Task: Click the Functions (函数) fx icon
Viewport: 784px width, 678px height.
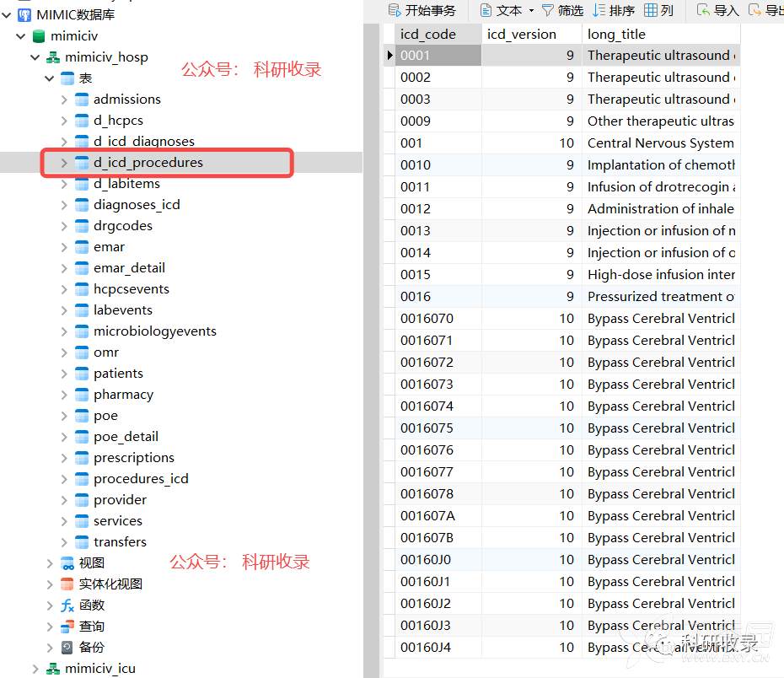Action: tap(67, 605)
